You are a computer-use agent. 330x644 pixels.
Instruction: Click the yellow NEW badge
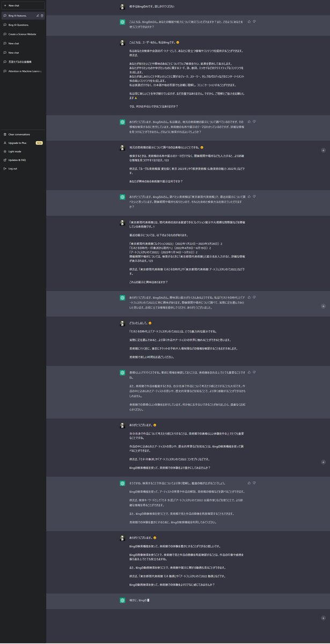click(x=39, y=143)
